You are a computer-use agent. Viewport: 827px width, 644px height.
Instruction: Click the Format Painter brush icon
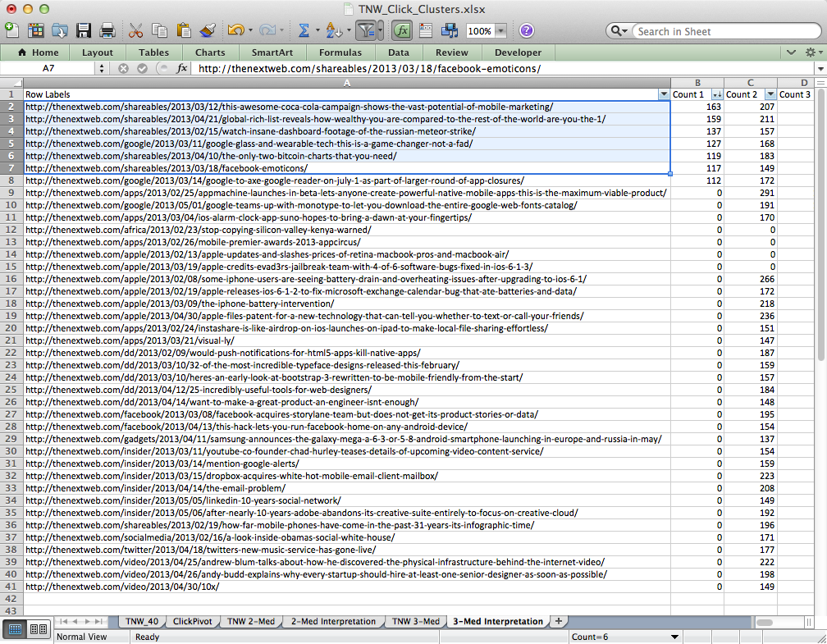point(208,30)
